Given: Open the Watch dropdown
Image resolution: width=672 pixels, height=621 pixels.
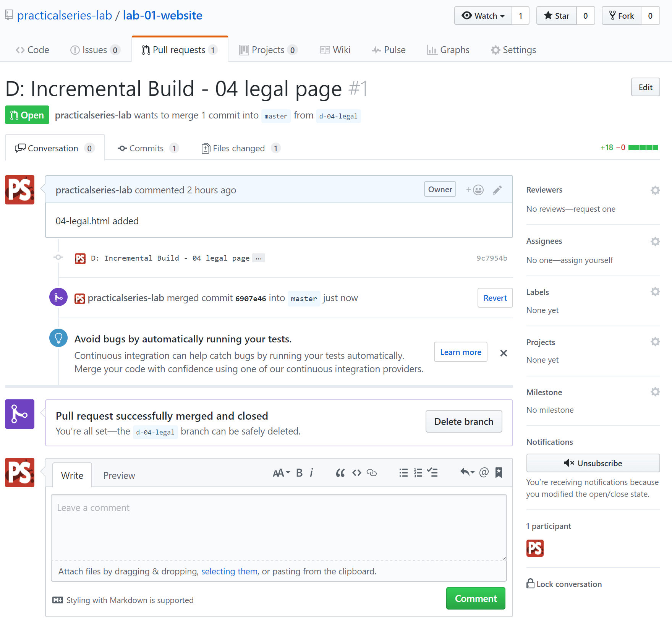Looking at the screenshot, I should (x=483, y=16).
